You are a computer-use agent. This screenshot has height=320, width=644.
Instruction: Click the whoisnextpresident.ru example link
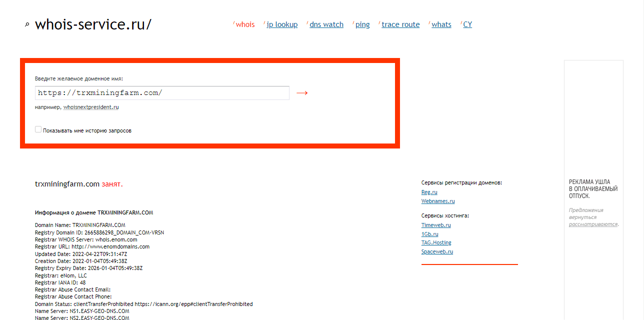[x=91, y=107]
